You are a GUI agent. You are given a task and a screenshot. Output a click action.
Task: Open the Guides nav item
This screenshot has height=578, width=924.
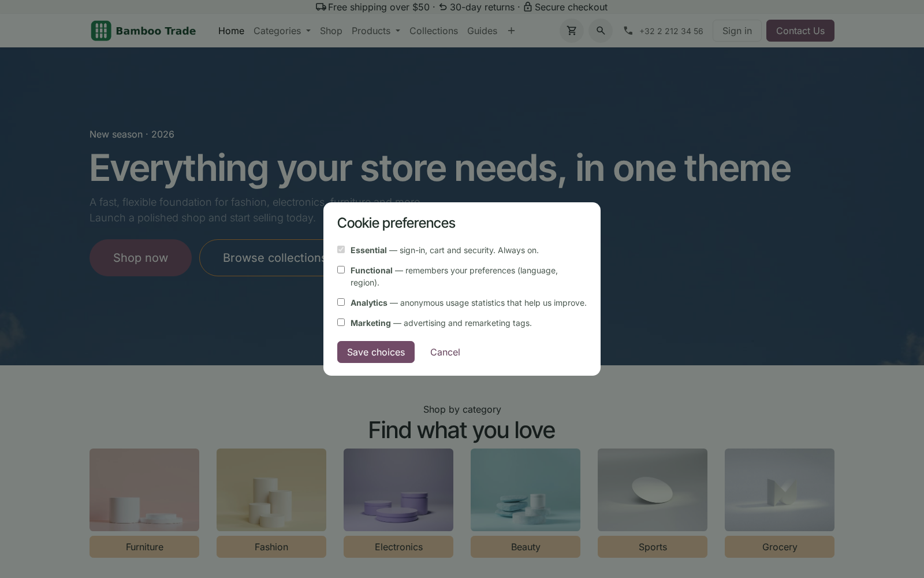tap(482, 31)
